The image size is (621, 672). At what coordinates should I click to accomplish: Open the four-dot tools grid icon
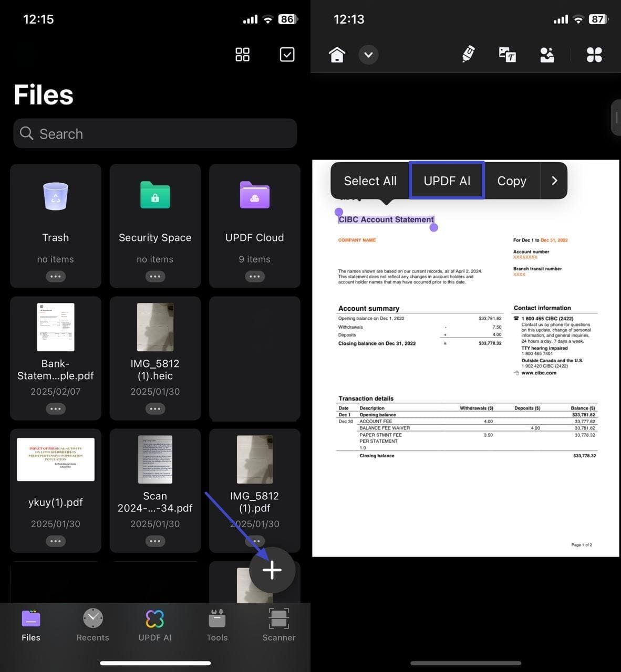tap(593, 54)
